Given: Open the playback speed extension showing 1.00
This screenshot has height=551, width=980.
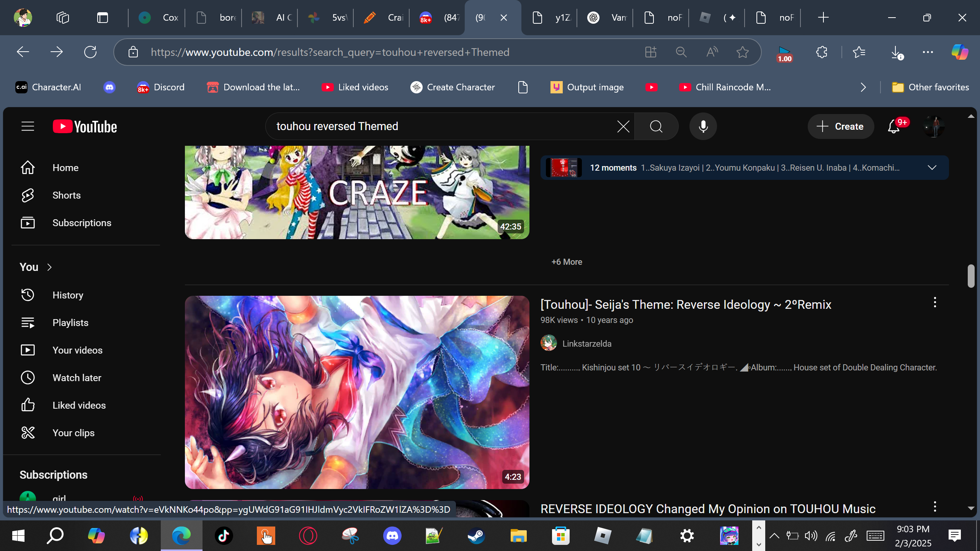Looking at the screenshot, I should pyautogui.click(x=784, y=54).
